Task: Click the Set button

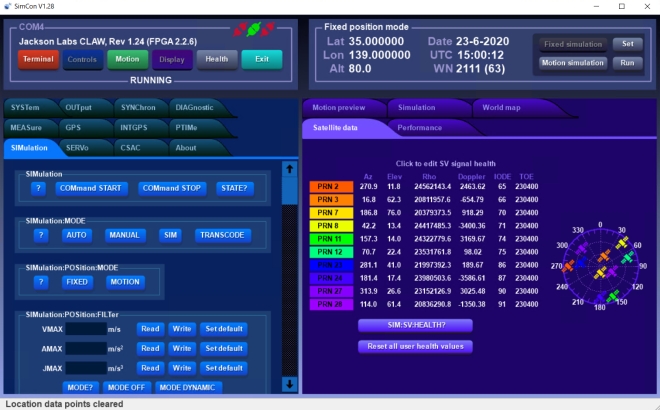Action: tap(627, 44)
